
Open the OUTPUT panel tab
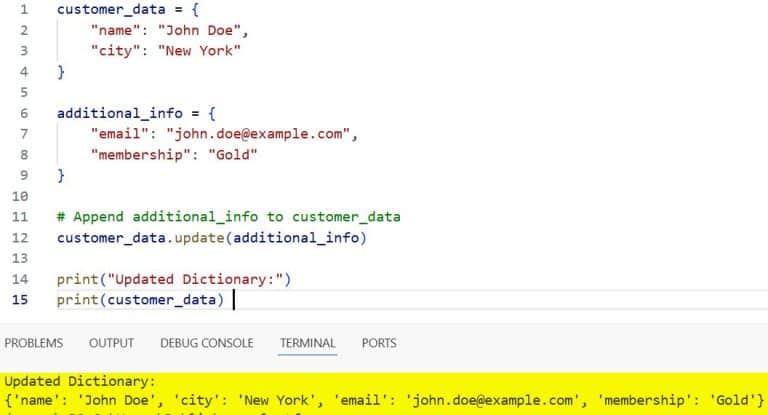[111, 343]
